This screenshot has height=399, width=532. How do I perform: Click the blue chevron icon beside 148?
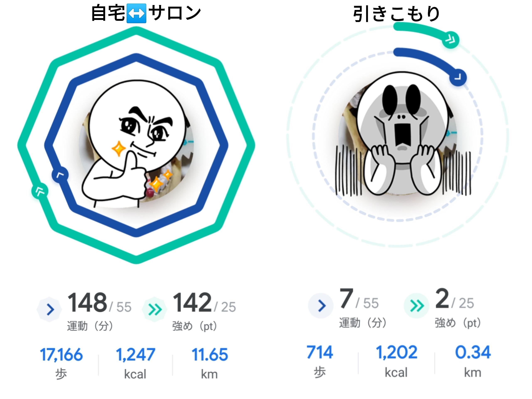(49, 309)
